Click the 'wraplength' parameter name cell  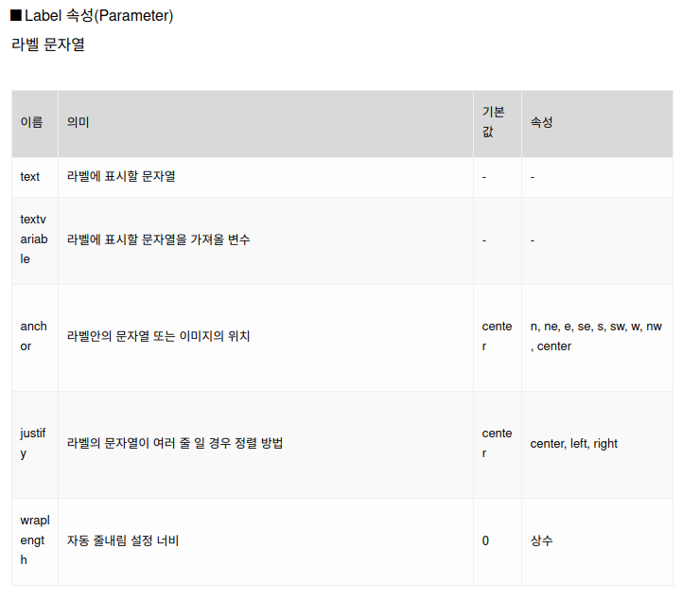[x=35, y=540]
